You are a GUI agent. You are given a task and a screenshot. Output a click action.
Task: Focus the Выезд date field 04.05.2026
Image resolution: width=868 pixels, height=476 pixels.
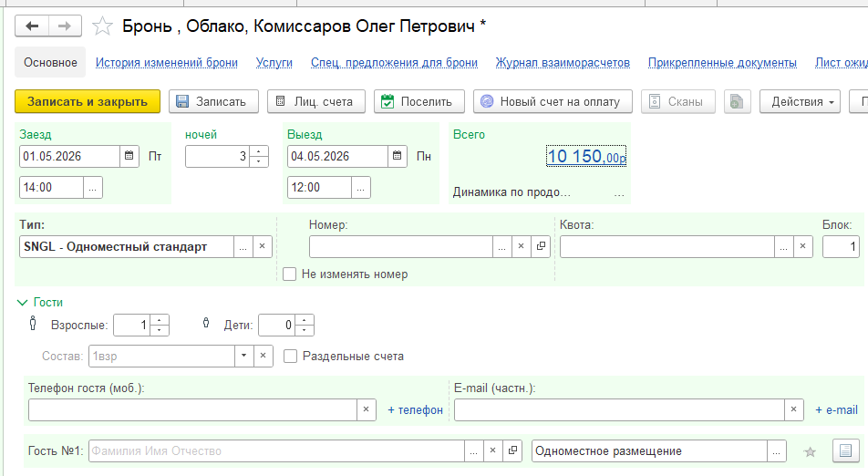[337, 156]
